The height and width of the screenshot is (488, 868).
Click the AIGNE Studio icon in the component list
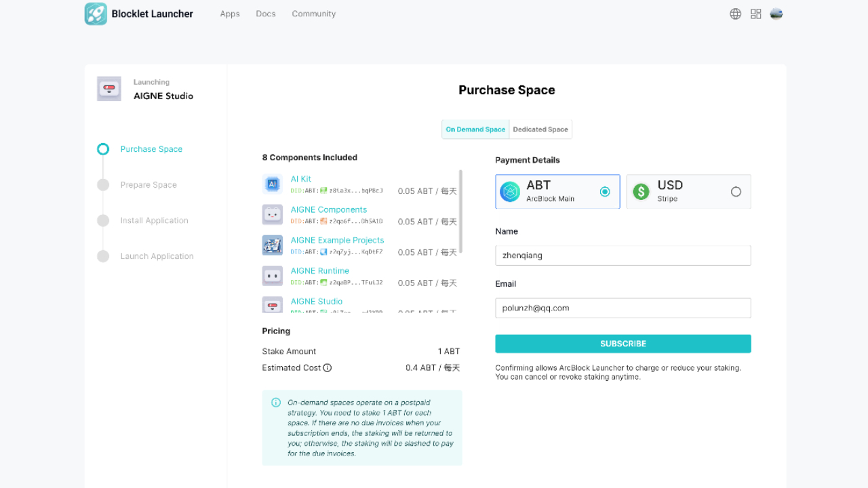pyautogui.click(x=272, y=305)
